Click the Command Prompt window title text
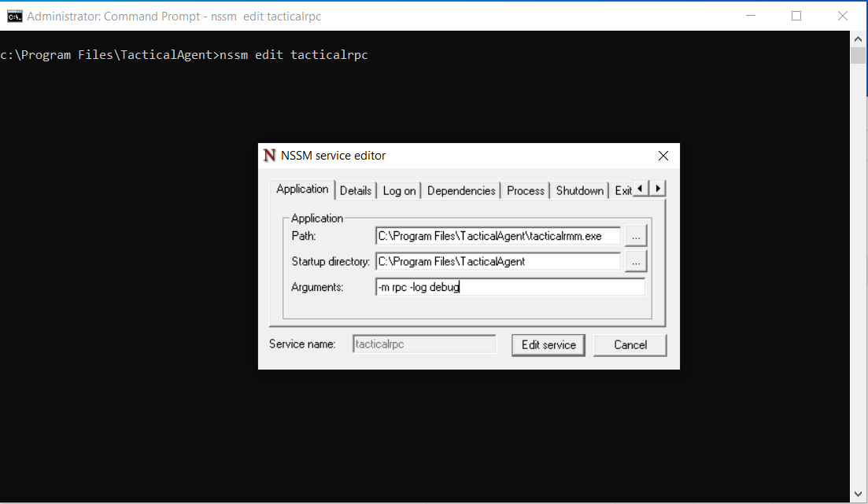The image size is (868, 504). [x=174, y=17]
